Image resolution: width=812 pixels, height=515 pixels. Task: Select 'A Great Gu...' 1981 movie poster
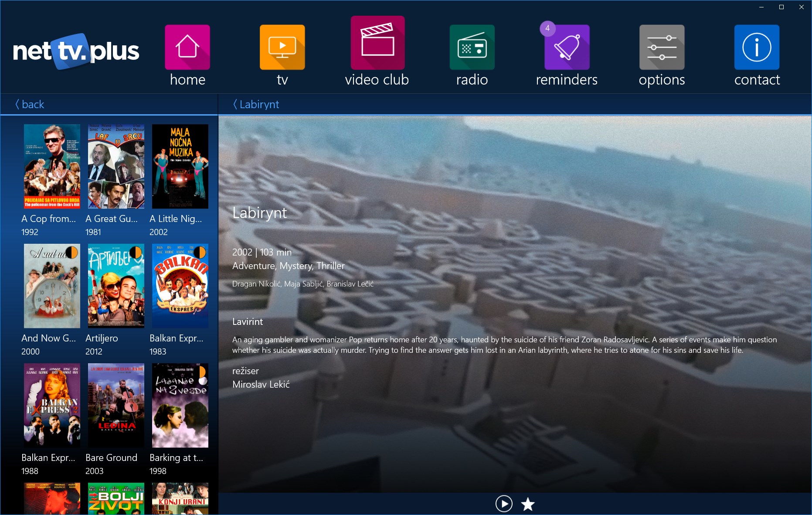pyautogui.click(x=116, y=167)
